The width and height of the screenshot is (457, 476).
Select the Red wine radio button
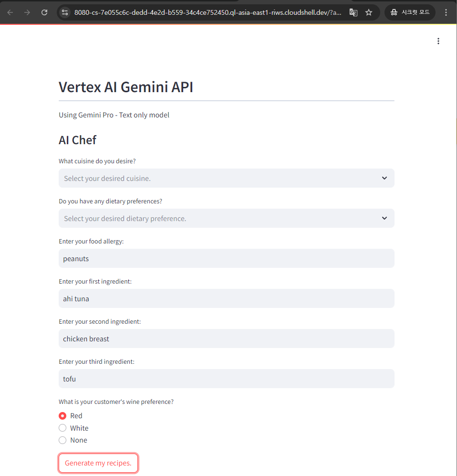(62, 415)
